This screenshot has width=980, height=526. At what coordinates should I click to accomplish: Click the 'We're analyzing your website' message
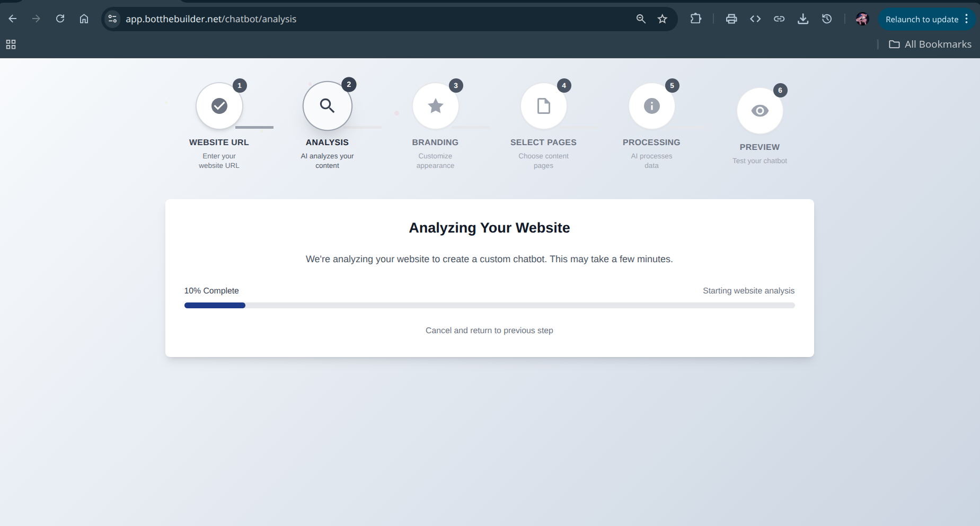(489, 259)
